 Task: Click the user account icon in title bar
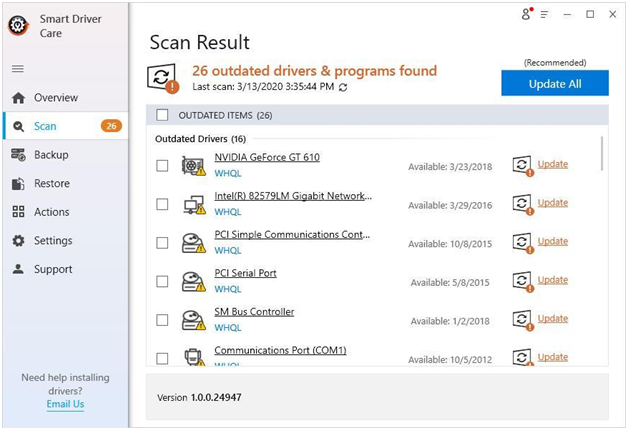tap(527, 14)
